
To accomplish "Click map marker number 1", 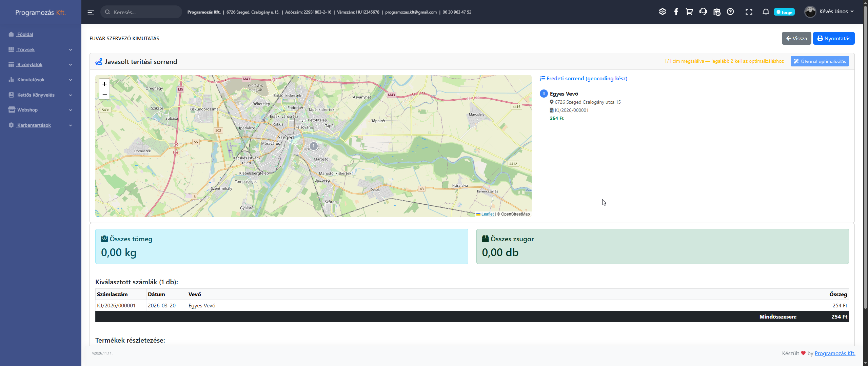I will point(314,146).
